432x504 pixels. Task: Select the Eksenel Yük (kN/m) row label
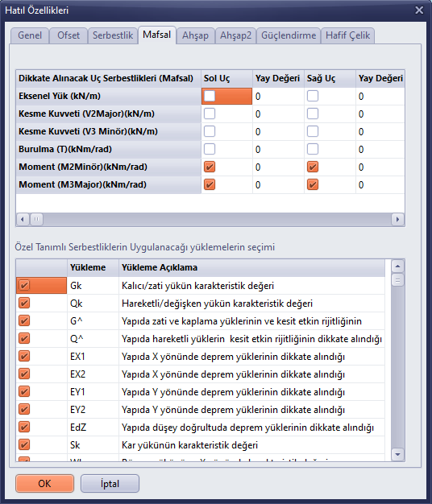108,96
